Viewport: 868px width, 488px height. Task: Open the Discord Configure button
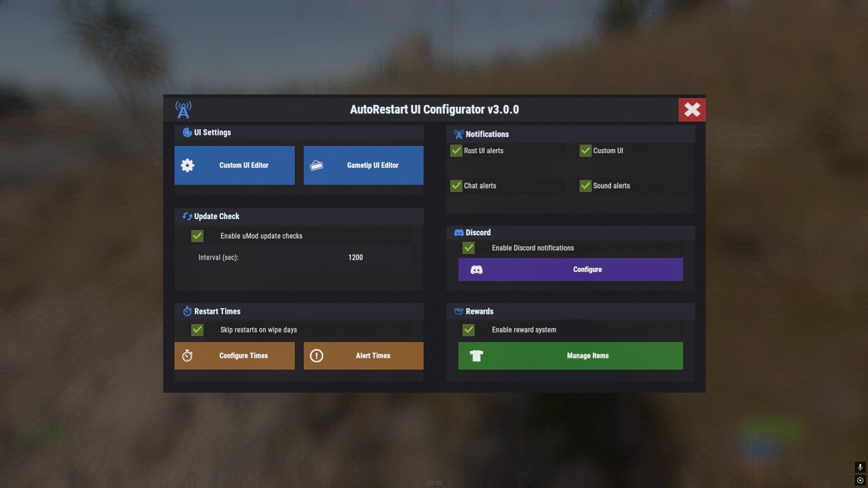pyautogui.click(x=571, y=270)
